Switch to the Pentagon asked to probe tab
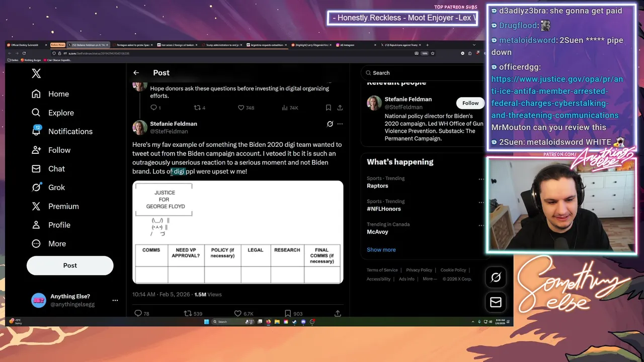The height and width of the screenshot is (362, 644). [x=134, y=45]
